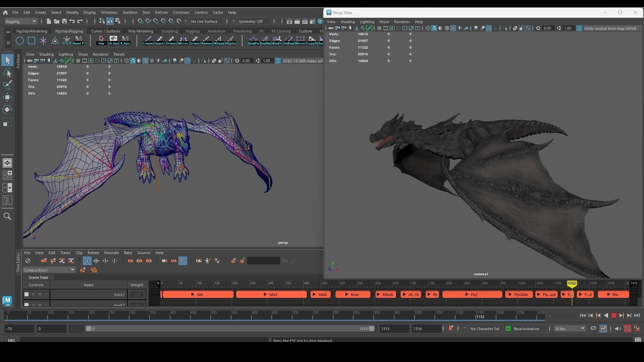The image size is (644, 362).
Task: Click the add bookmark icon near range slider
Action: pos(451,328)
